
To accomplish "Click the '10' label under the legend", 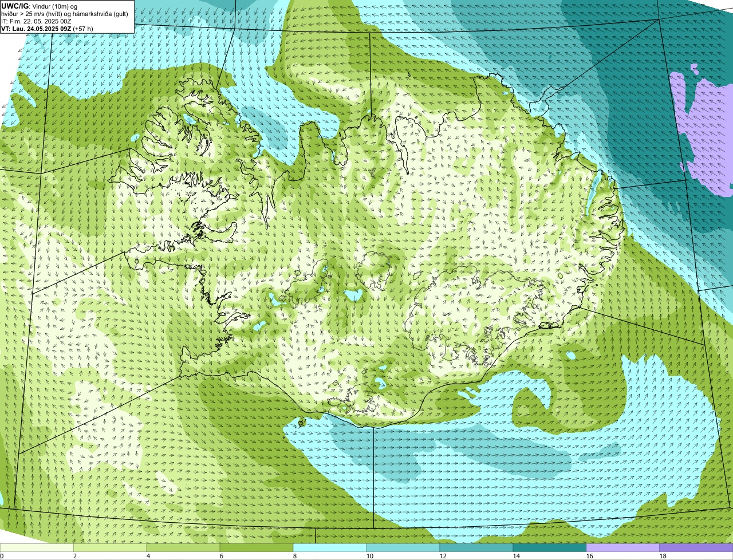I will [x=370, y=556].
